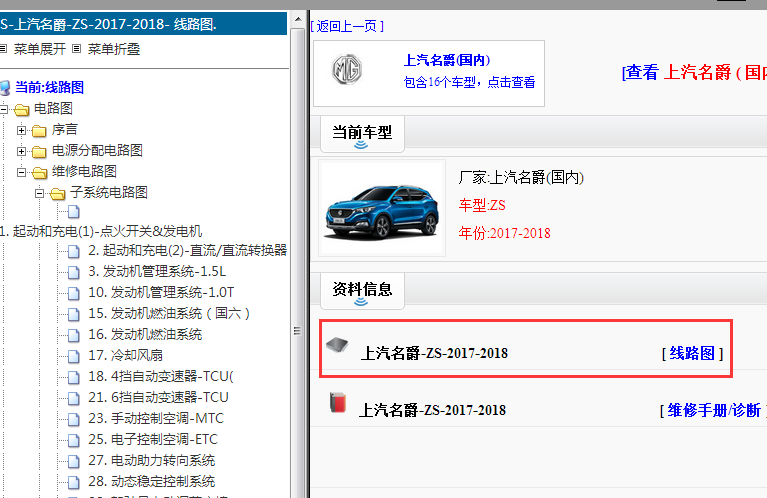The height and width of the screenshot is (498, 767).
Task: Select tree item 18. 4挡自动变速器-TCU(
Action: pyautogui.click(x=161, y=377)
